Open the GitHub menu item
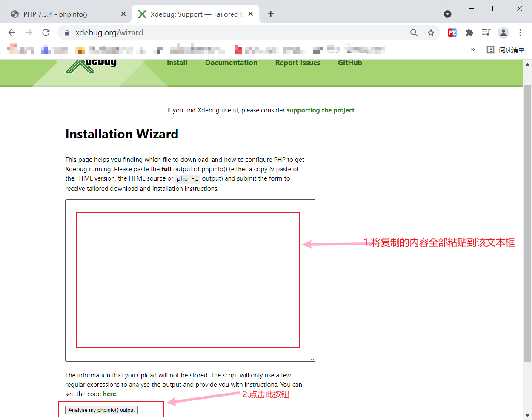 [350, 63]
